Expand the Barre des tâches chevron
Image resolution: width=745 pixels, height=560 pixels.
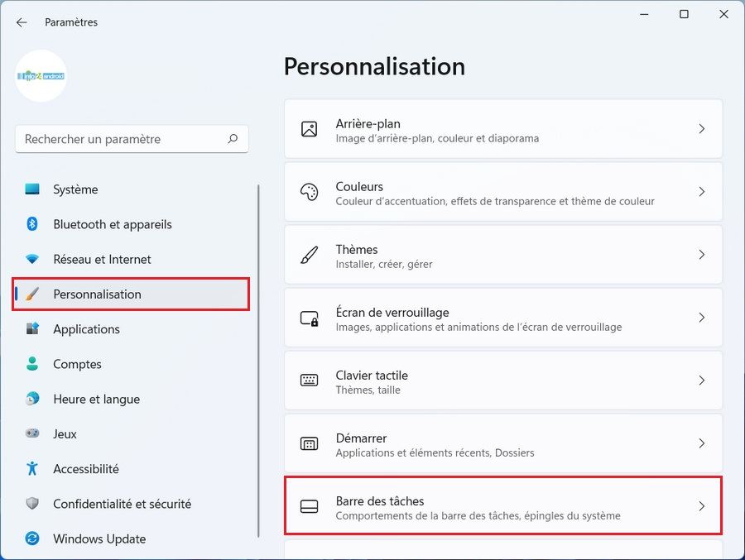701,506
